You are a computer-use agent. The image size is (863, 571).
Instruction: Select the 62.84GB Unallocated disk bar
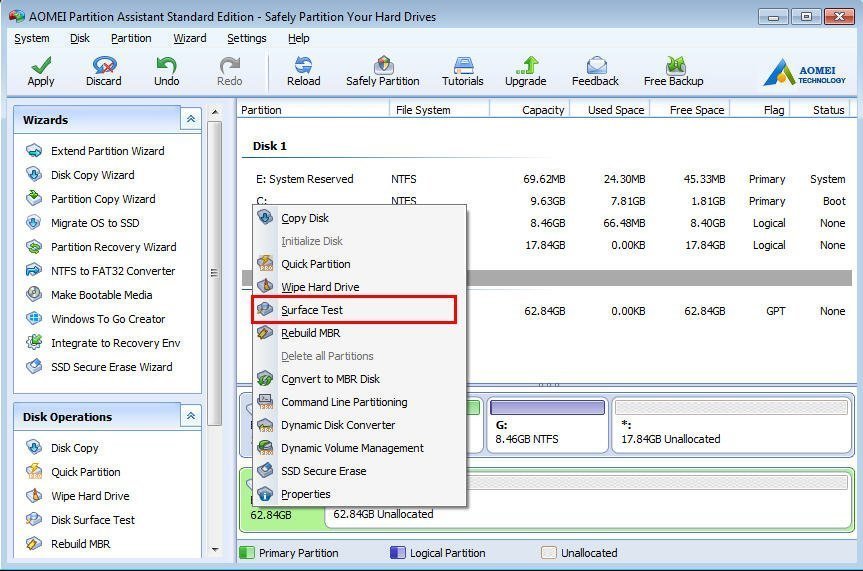[589, 501]
